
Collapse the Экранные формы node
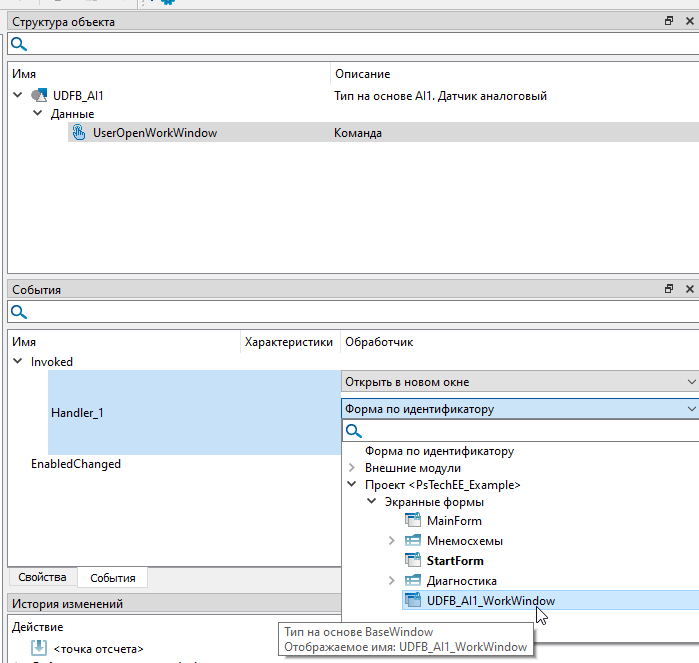371,502
